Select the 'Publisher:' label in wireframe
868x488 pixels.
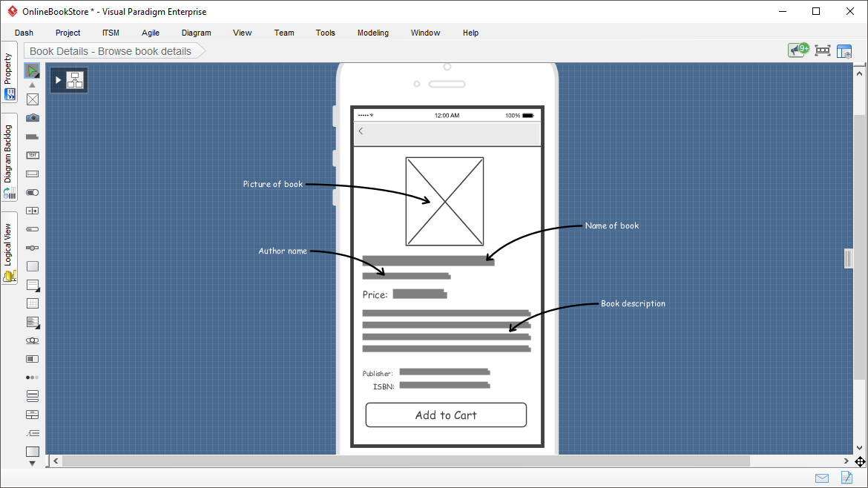coord(378,374)
